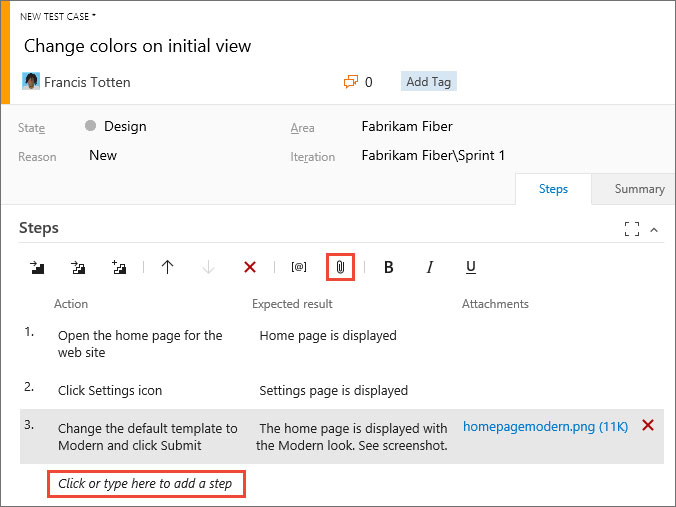This screenshot has height=507, width=676.
Task: Toggle italic formatting
Action: (x=429, y=267)
